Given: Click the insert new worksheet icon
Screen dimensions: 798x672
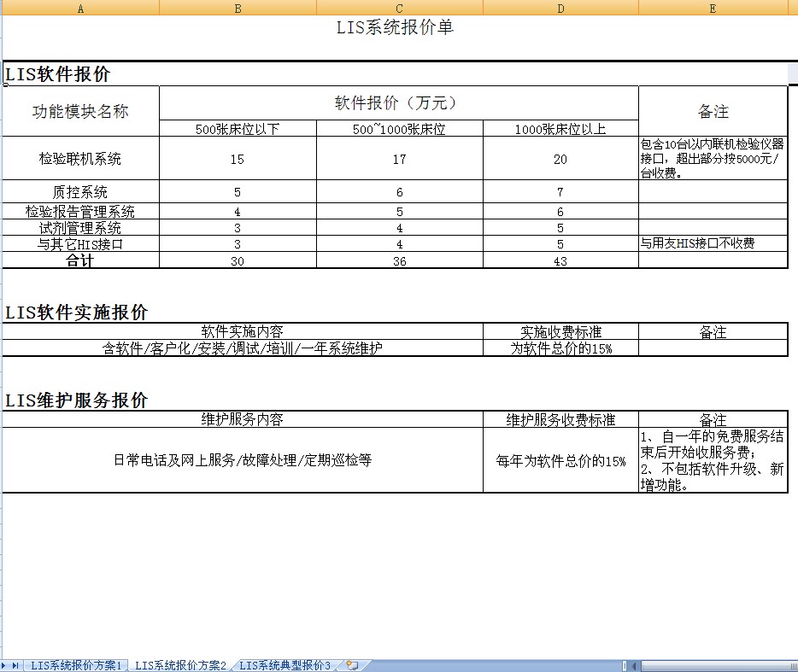Looking at the screenshot, I should [x=352, y=665].
